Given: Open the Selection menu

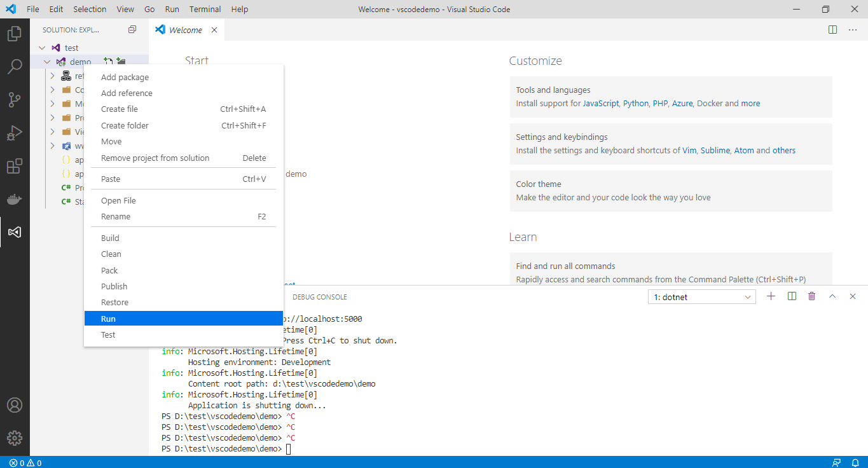Looking at the screenshot, I should click(x=90, y=10).
